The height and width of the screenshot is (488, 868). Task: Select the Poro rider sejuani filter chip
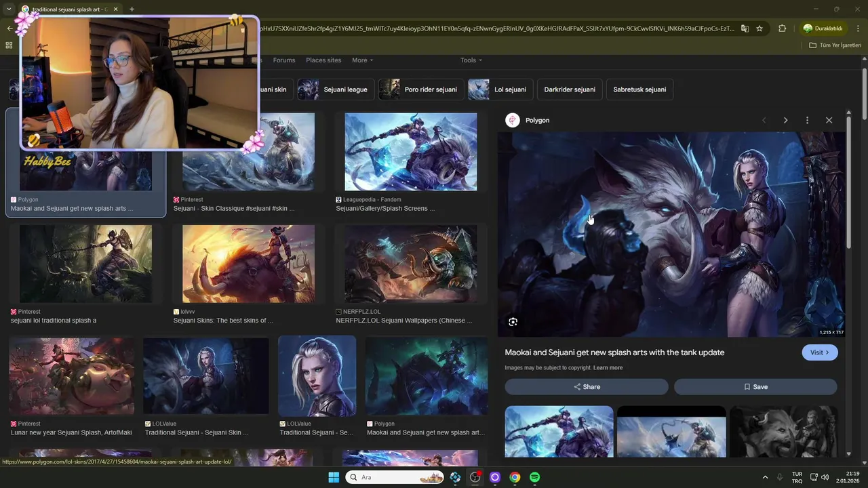point(421,89)
